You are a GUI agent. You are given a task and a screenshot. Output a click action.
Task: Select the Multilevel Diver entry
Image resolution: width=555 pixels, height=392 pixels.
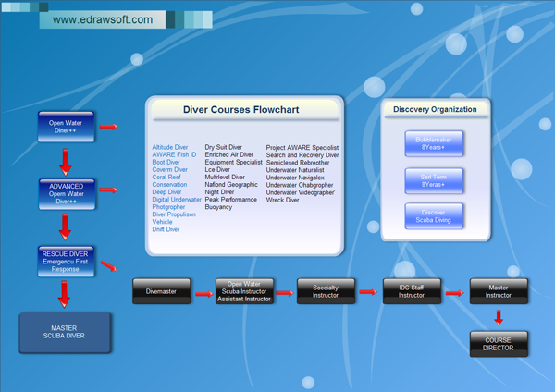tap(225, 177)
